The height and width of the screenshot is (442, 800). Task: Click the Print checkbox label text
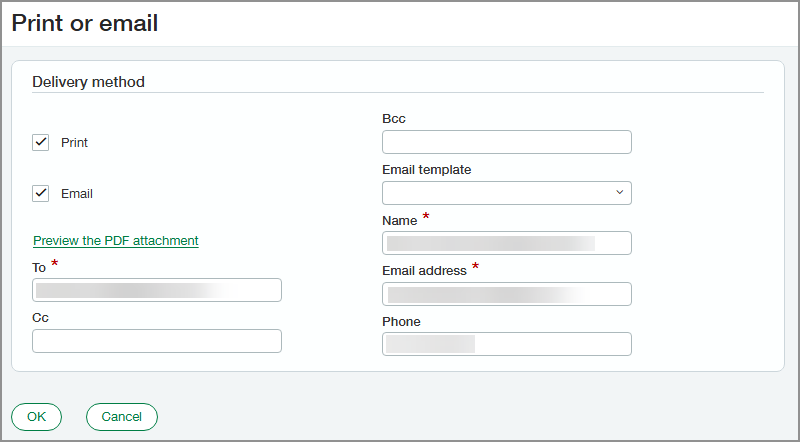pyautogui.click(x=75, y=143)
